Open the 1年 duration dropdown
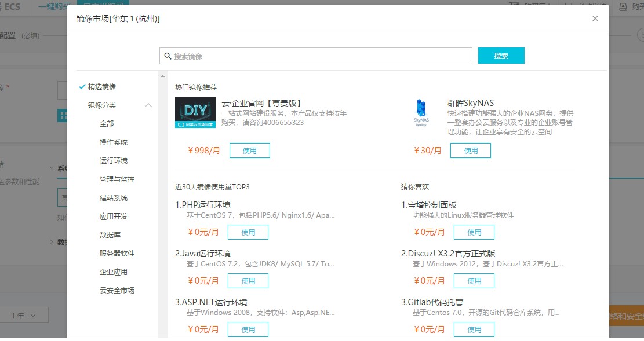Viewport: 644px width, 341px height. 23,316
